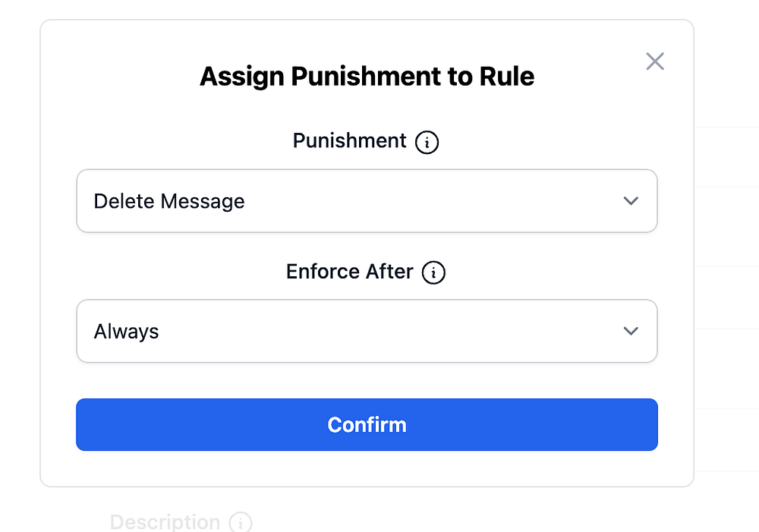Click the Enforce After field label

(349, 272)
